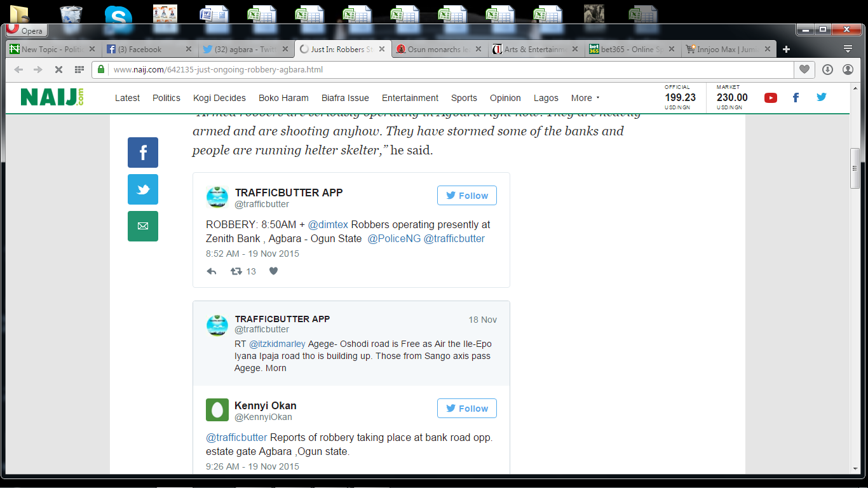The height and width of the screenshot is (488, 868).
Task: Open the Biafra Issue section
Action: (x=345, y=98)
